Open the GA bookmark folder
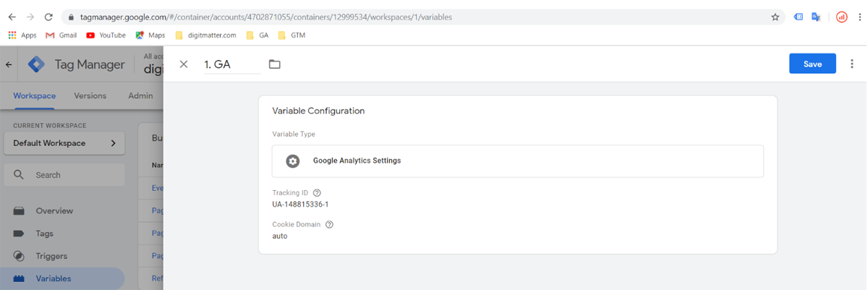This screenshot has width=868, height=290. coord(258,35)
